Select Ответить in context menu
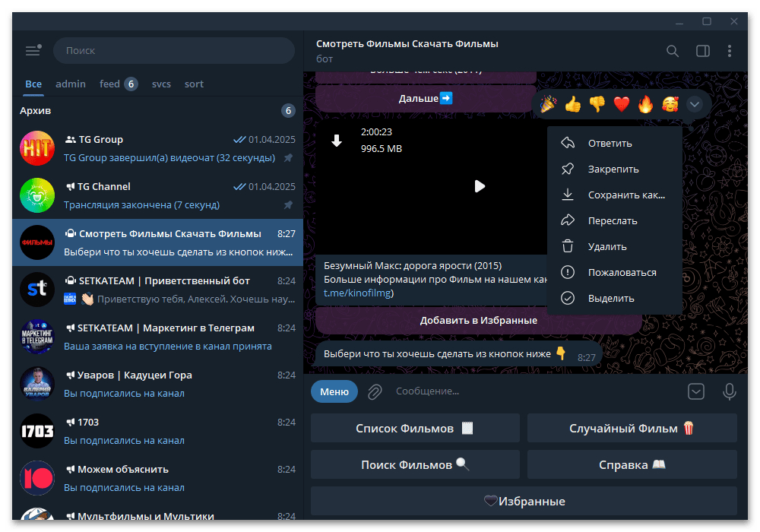 tap(615, 144)
